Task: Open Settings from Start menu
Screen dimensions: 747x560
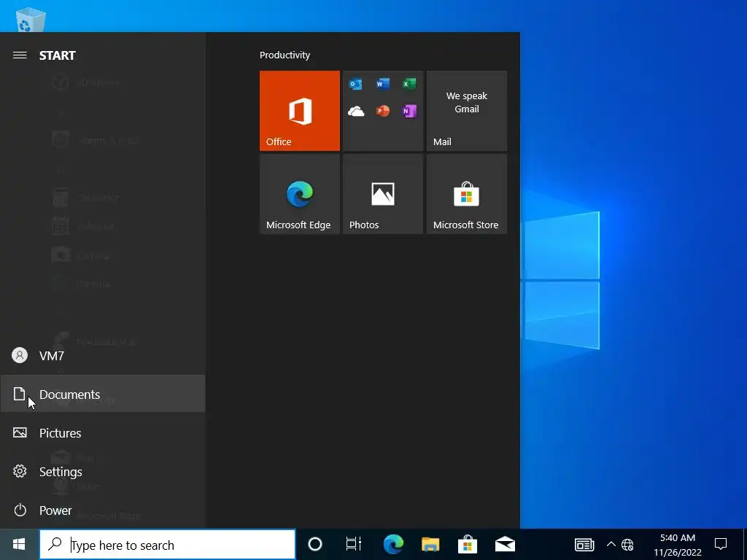Action: 102,471
